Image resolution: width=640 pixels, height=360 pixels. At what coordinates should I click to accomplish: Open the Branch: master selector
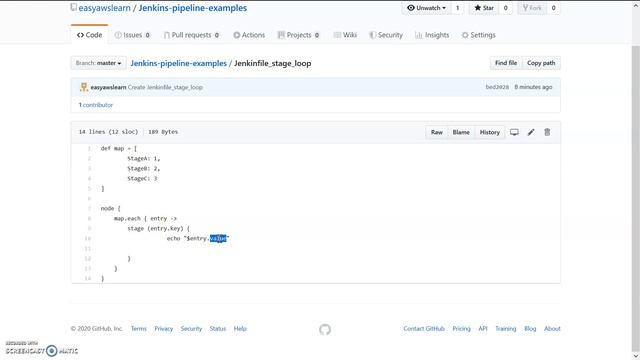(x=98, y=63)
